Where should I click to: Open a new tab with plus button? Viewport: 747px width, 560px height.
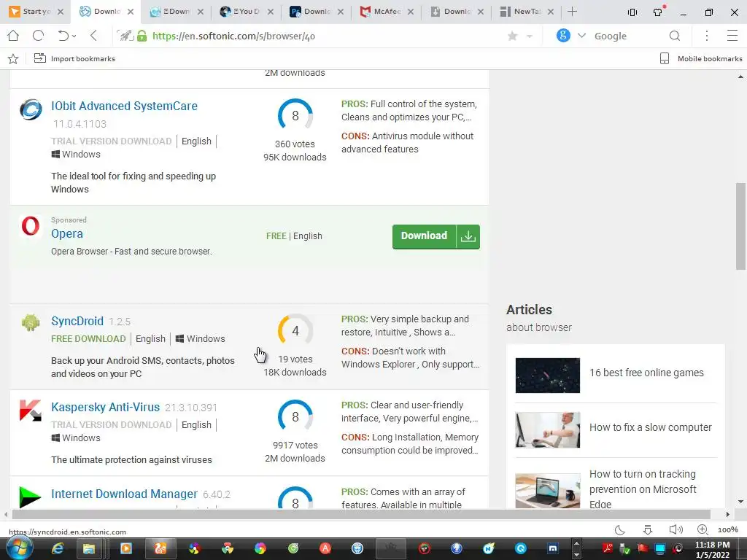(x=572, y=12)
